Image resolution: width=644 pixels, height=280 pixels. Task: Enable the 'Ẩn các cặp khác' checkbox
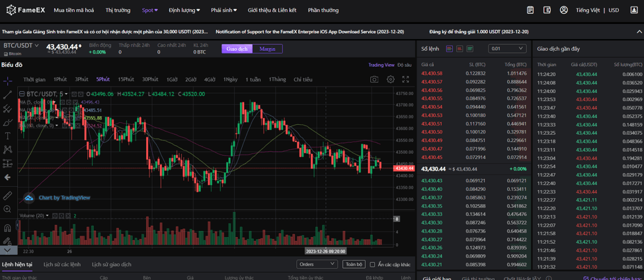click(372, 264)
